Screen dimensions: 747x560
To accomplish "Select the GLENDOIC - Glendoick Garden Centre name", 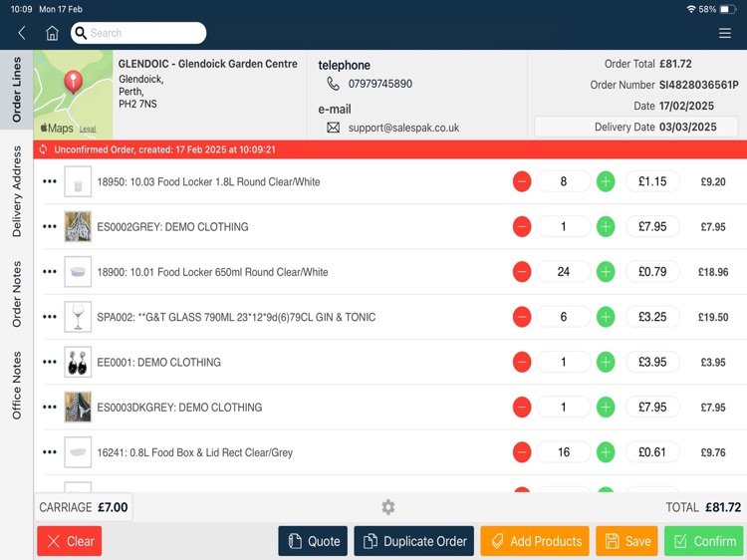I will [x=208, y=64].
